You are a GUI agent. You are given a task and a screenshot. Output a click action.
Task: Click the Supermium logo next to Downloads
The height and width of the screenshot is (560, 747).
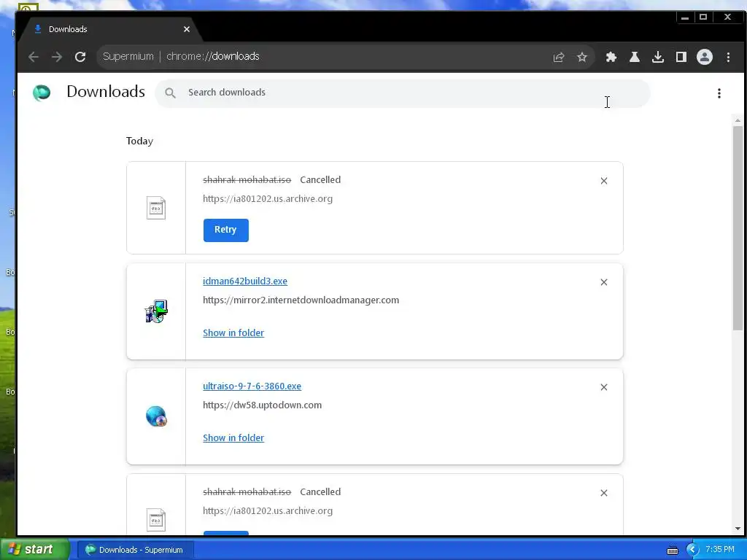[42, 93]
